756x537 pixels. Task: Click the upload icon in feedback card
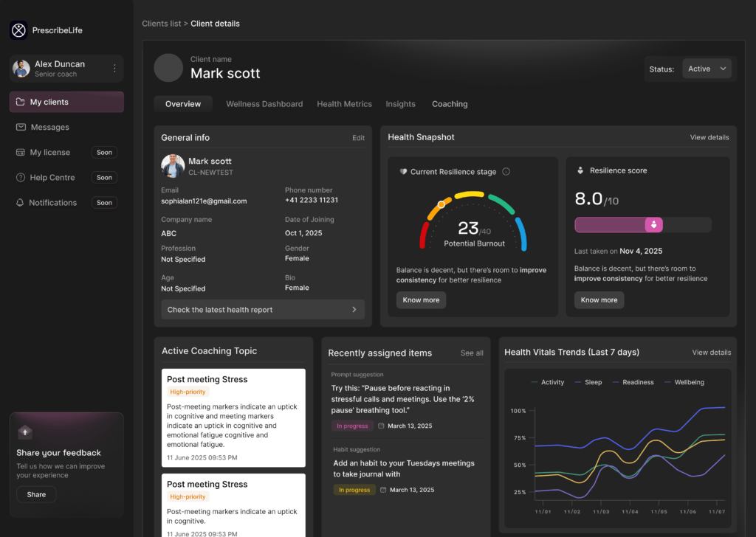pos(25,432)
